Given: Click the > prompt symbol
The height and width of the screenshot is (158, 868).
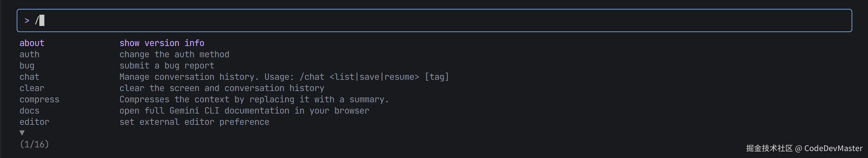Looking at the screenshot, I should click(27, 21).
